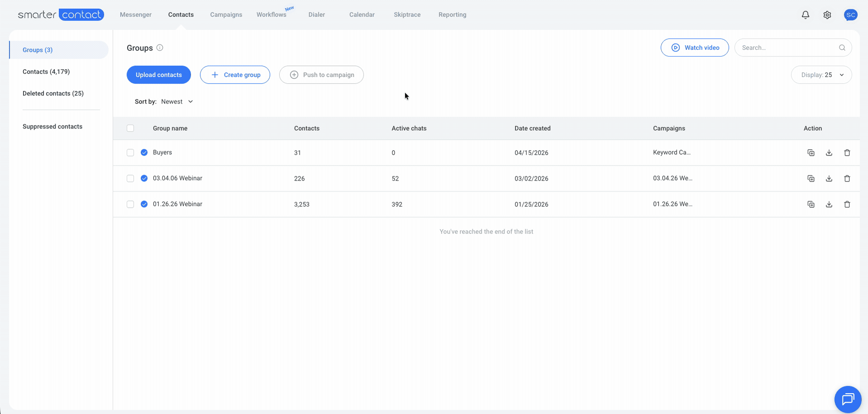Open the notifications bell
The width and height of the screenshot is (868, 414).
pyautogui.click(x=806, y=15)
